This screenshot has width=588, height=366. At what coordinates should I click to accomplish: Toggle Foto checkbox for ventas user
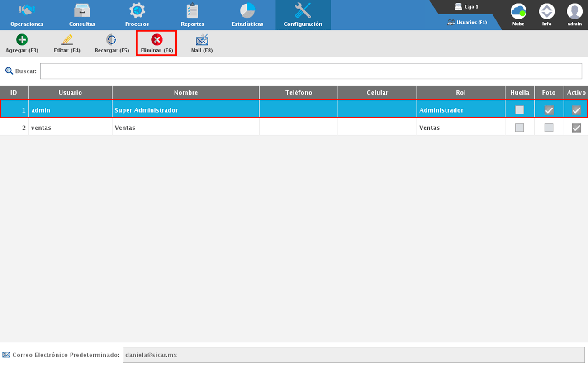549,128
